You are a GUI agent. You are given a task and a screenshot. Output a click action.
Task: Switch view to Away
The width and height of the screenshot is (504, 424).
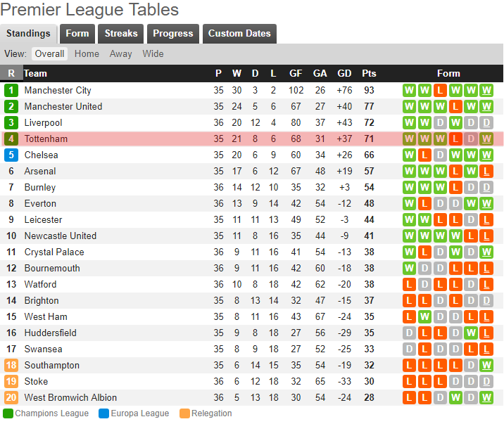pos(120,54)
